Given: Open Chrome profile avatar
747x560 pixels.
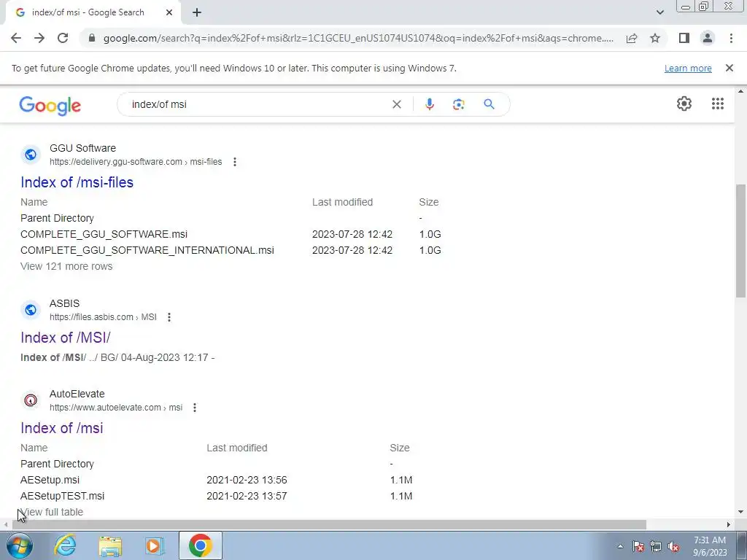Looking at the screenshot, I should click(x=708, y=38).
